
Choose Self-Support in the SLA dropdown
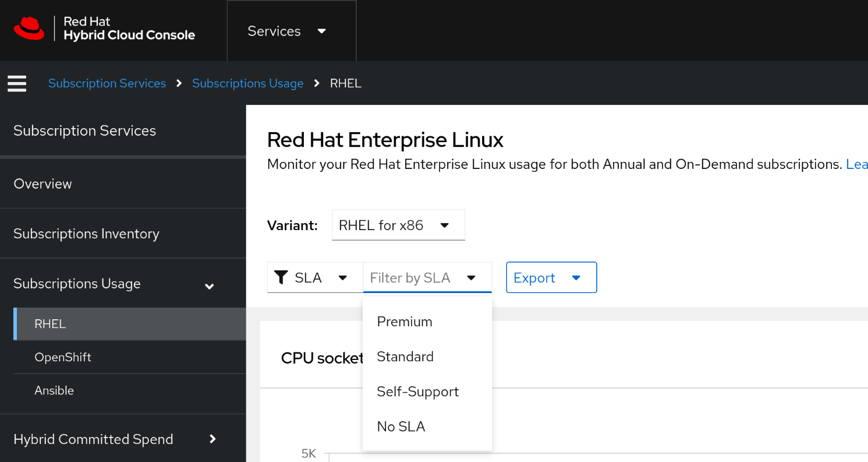(417, 392)
